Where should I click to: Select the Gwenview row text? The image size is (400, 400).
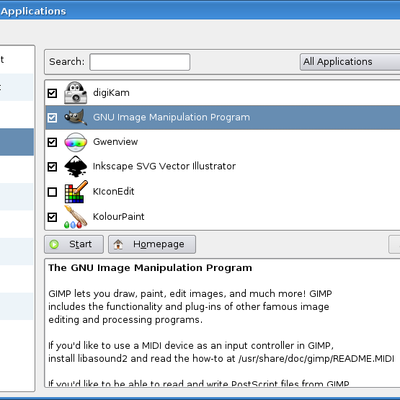tap(115, 142)
